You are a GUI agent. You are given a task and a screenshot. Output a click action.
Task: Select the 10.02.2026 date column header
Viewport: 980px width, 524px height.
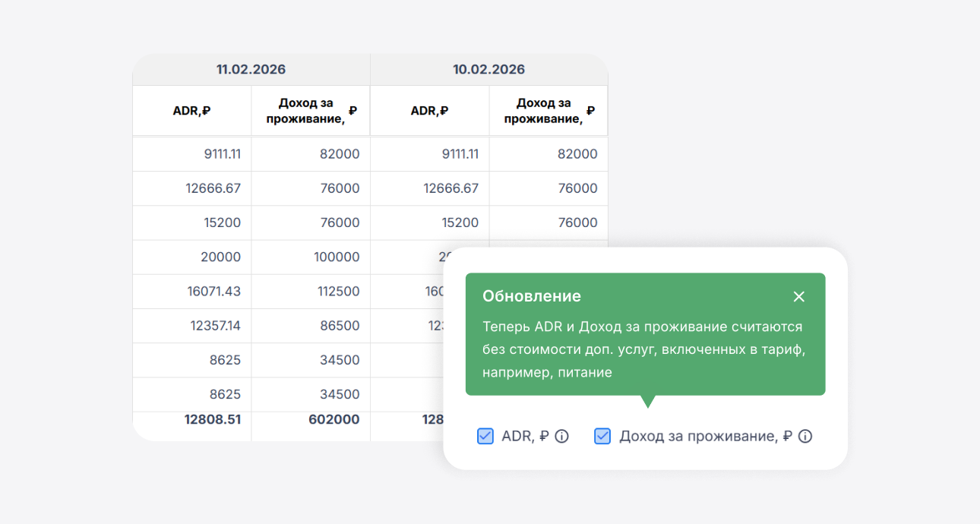(x=489, y=69)
